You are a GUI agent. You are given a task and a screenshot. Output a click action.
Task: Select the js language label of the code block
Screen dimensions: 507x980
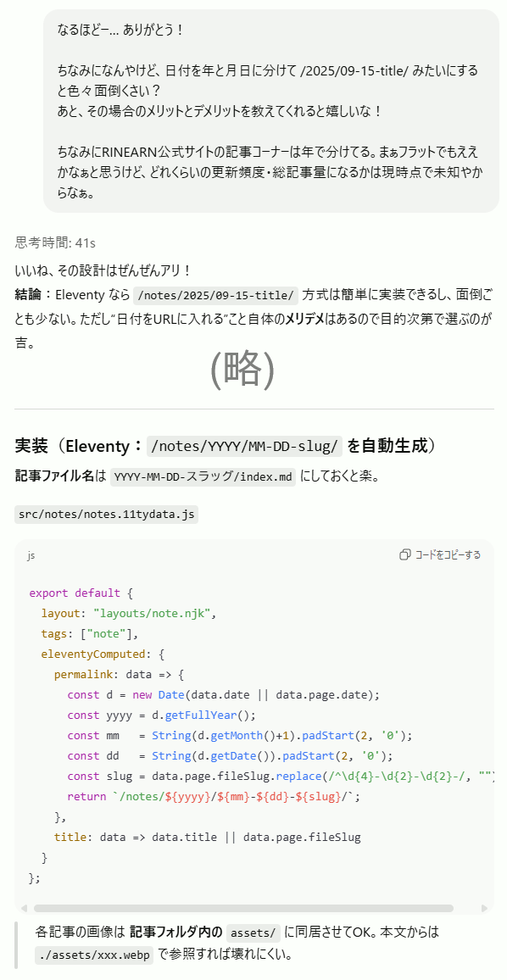[31, 555]
